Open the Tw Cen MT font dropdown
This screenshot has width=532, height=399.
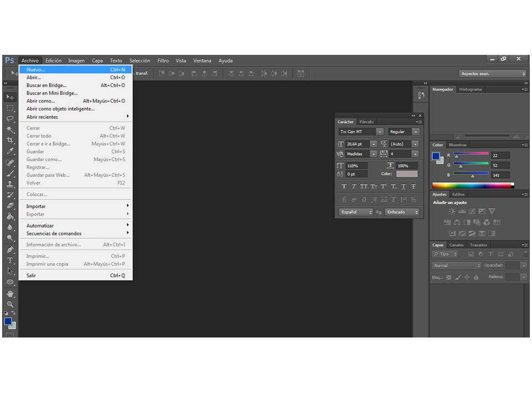tap(380, 132)
